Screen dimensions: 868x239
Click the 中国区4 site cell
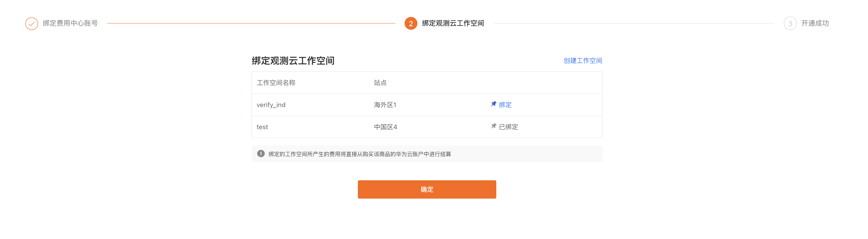(x=385, y=127)
